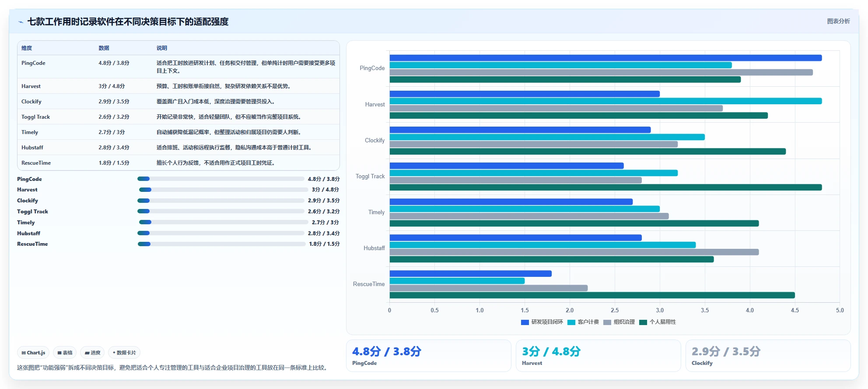This screenshot has width=868, height=389.
Task: Select the Chart.js chip
Action: tap(33, 353)
